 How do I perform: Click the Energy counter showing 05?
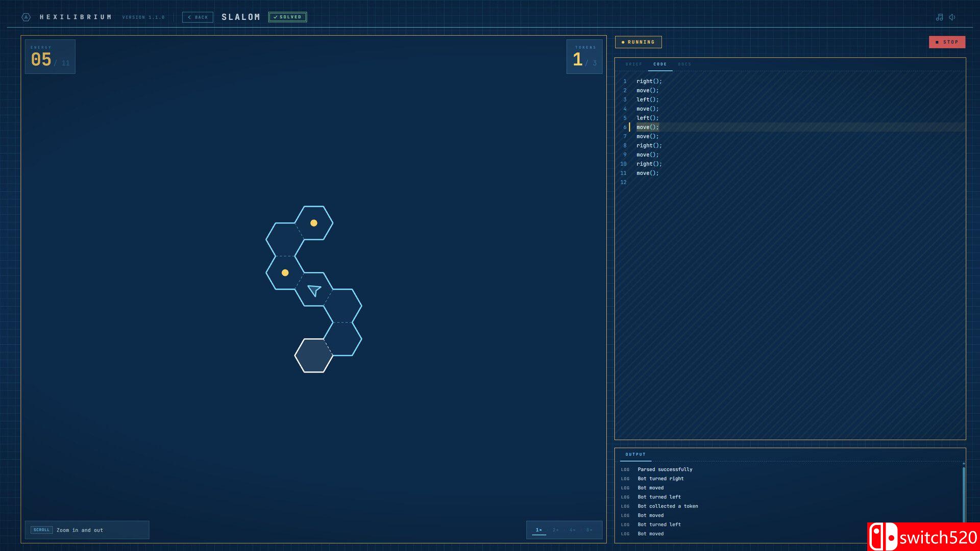tap(50, 57)
